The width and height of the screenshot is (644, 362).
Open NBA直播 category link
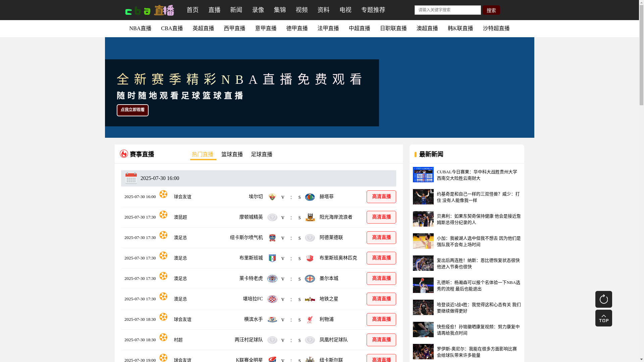140,28
